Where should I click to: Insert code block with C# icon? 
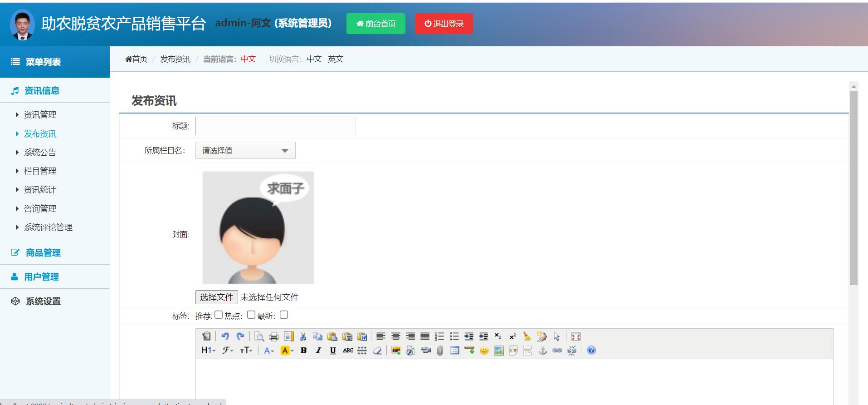coord(513,351)
